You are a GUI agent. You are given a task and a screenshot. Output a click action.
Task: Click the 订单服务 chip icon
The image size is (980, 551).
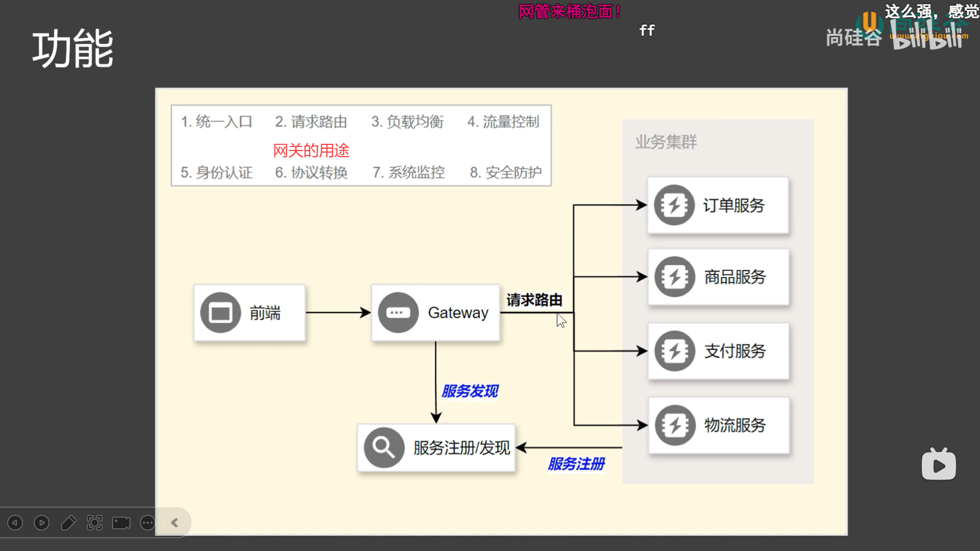674,205
